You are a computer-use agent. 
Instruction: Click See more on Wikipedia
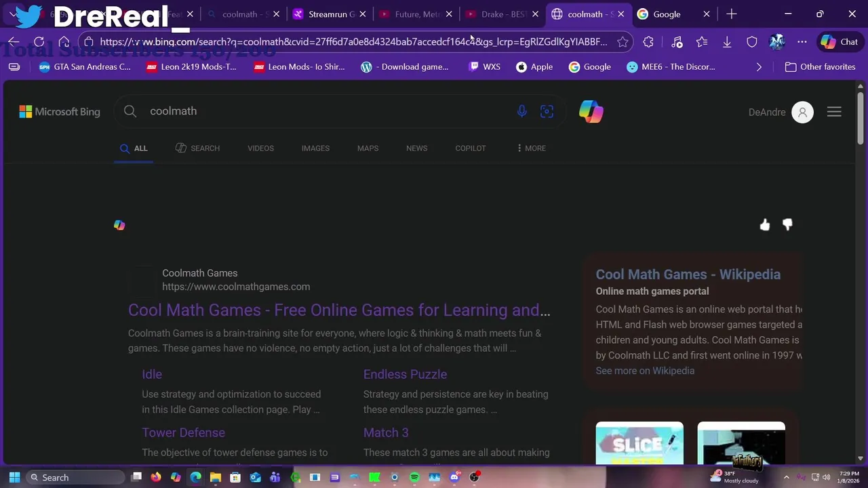(645, 371)
